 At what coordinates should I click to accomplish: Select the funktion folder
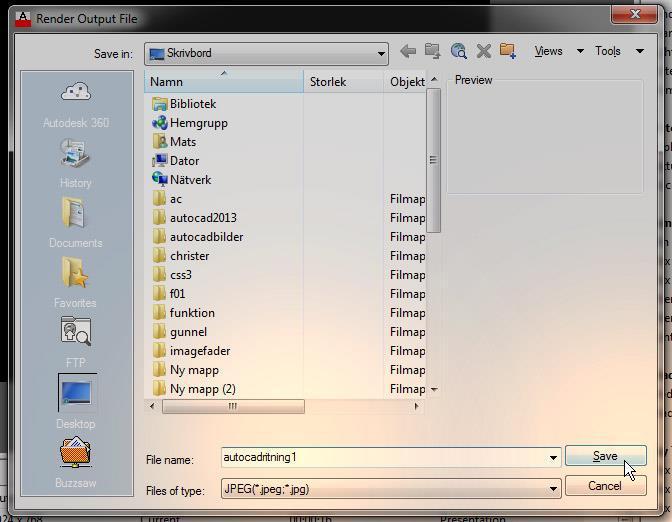click(x=183, y=313)
